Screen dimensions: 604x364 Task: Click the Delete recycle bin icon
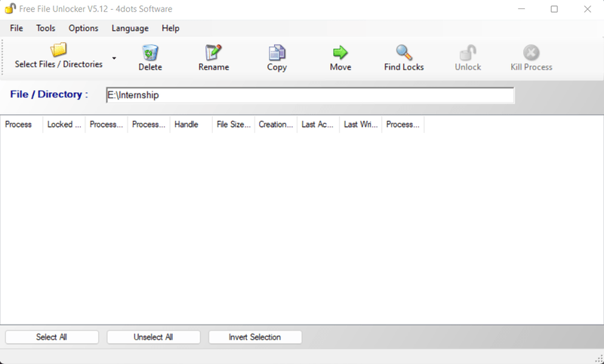tap(149, 52)
